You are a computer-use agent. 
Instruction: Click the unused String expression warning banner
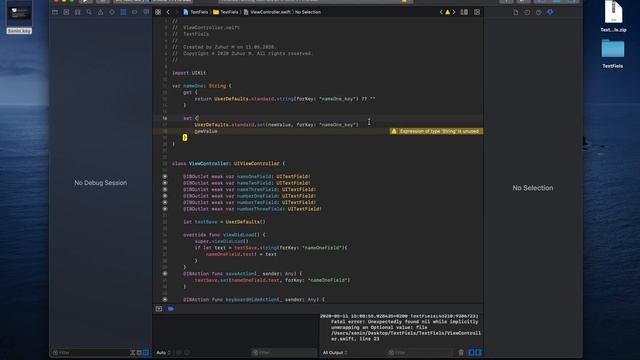[436, 131]
